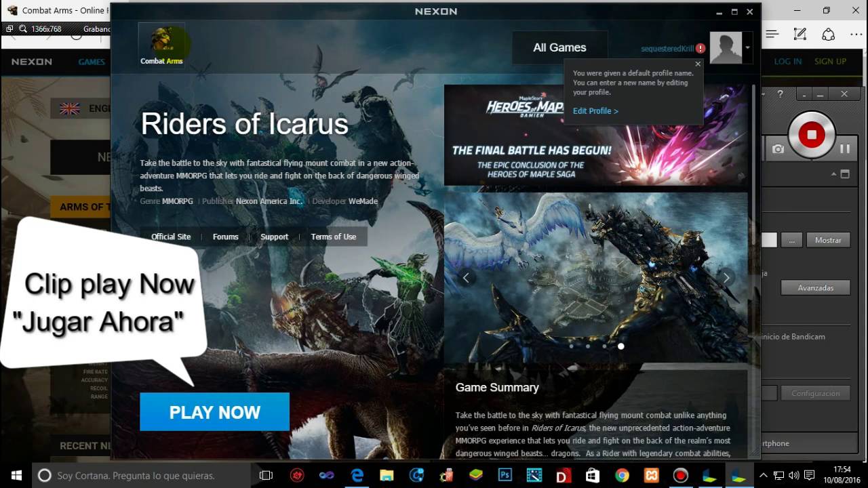868x488 pixels.
Task: Open Task View on the taskbar
Action: [x=267, y=475]
